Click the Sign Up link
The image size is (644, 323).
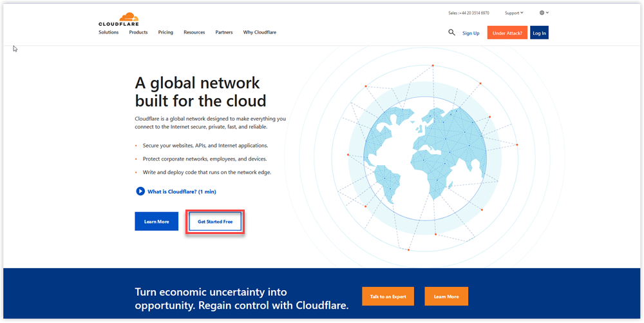(x=471, y=33)
